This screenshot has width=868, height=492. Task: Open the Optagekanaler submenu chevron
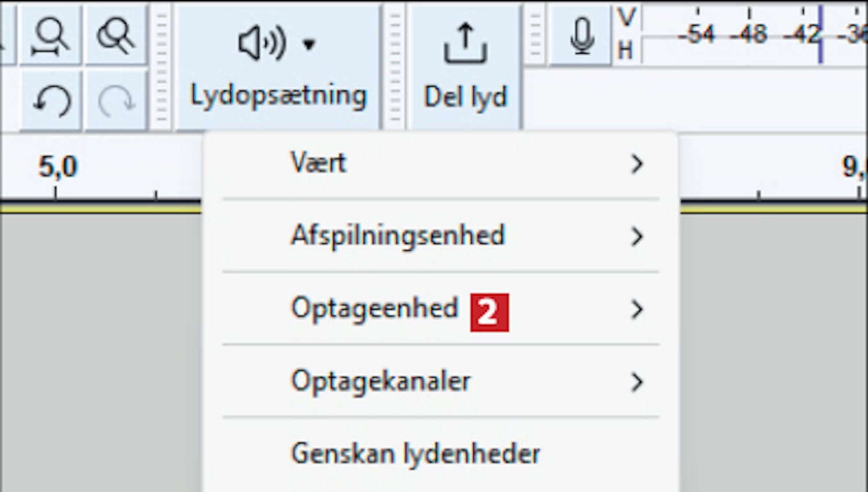click(x=637, y=382)
